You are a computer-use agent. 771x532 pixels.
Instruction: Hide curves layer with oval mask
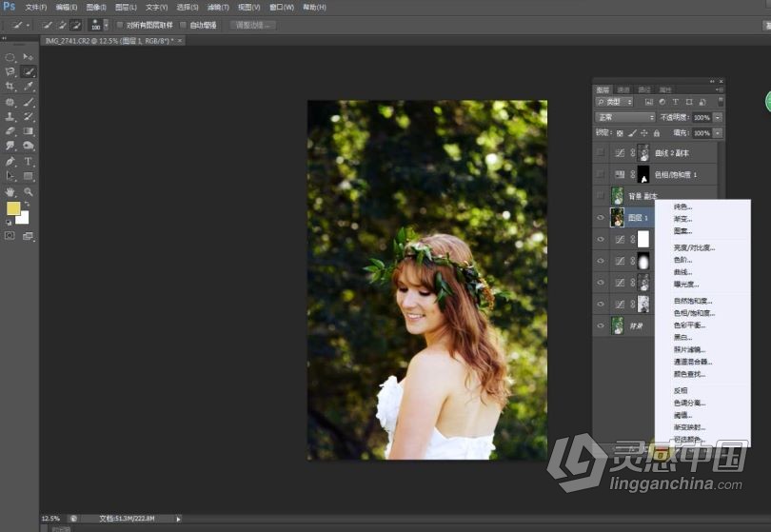click(601, 261)
